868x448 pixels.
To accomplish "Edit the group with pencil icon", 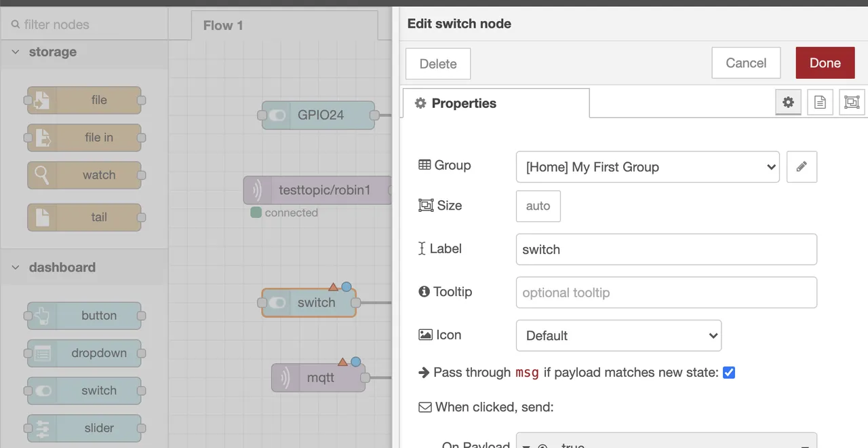I will point(802,166).
